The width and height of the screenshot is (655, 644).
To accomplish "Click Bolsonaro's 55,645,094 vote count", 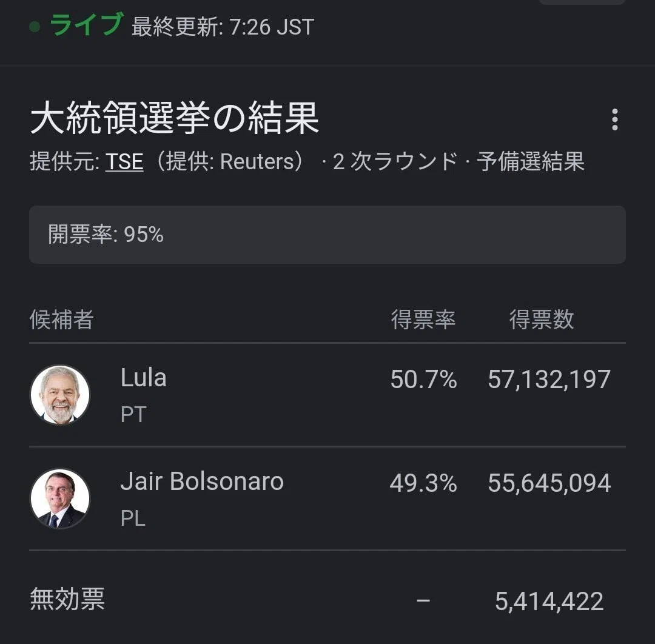I will [x=549, y=483].
